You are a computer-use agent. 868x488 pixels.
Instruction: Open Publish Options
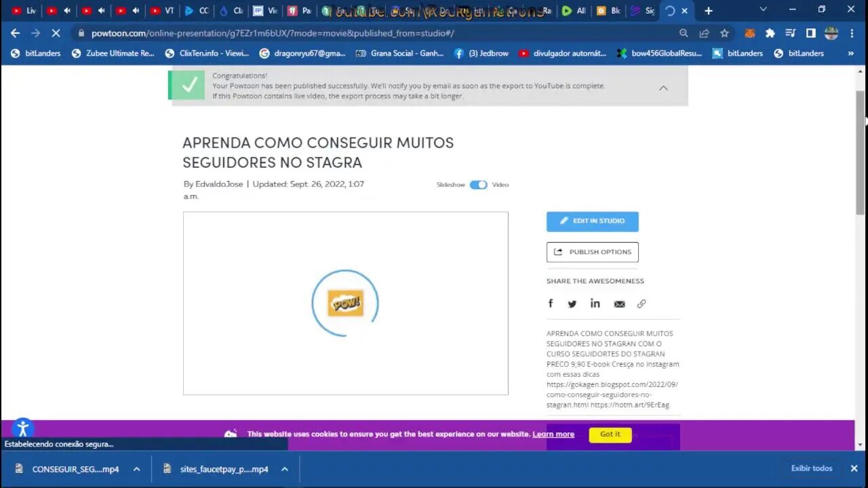tap(593, 252)
